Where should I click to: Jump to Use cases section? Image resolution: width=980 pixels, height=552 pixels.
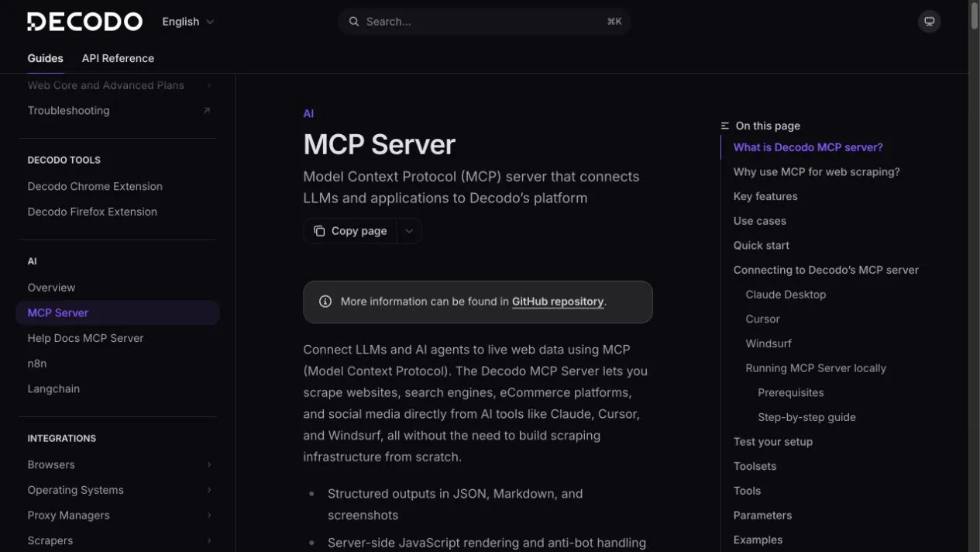(760, 221)
